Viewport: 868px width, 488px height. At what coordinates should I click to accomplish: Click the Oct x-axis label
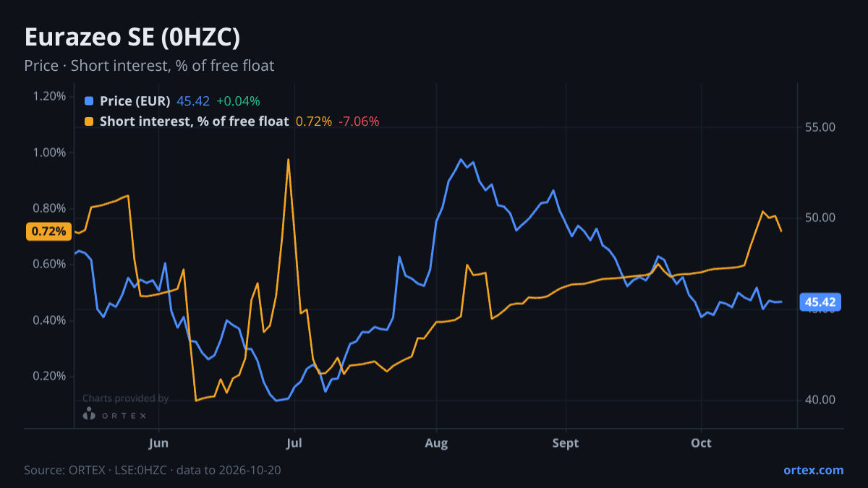[701, 443]
